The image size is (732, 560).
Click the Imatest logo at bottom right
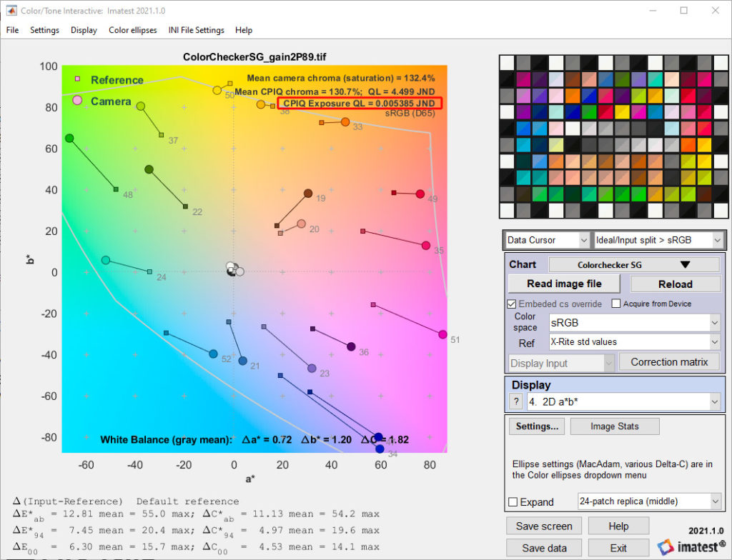tap(691, 546)
